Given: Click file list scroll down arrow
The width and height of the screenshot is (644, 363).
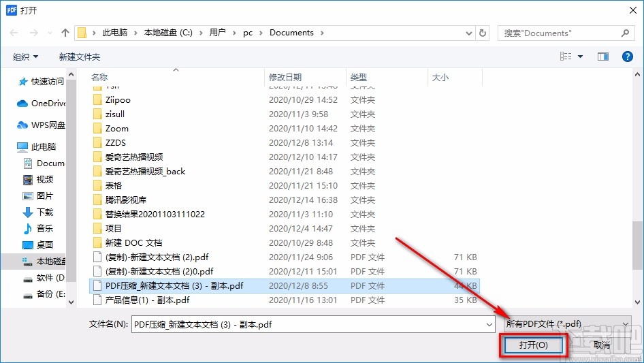Looking at the screenshot, I should (637, 302).
